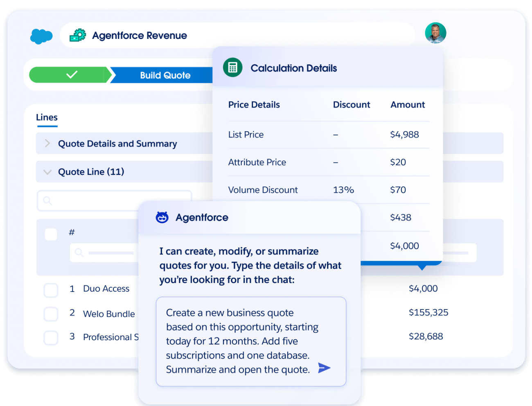Click the Agentforce chat prompt text box

[x=251, y=341]
